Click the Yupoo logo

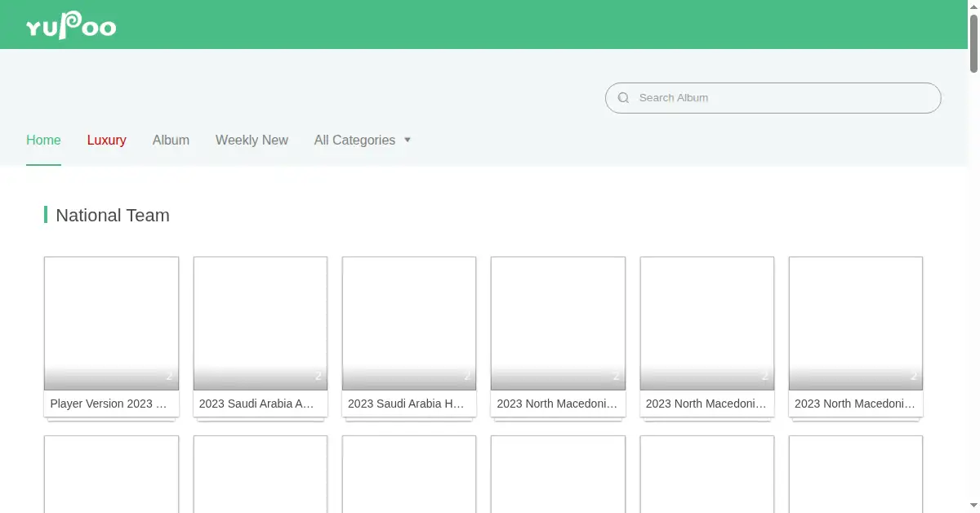pos(71,25)
